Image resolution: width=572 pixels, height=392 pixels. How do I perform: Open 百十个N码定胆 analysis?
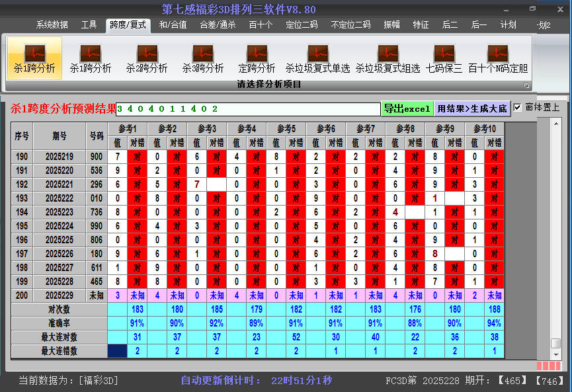point(498,58)
